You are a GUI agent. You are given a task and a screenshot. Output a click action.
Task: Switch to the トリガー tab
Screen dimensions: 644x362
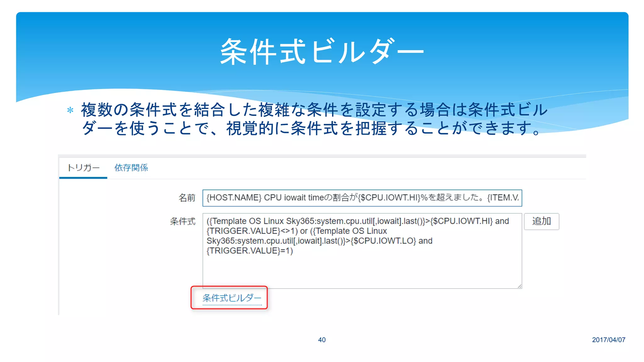click(83, 168)
